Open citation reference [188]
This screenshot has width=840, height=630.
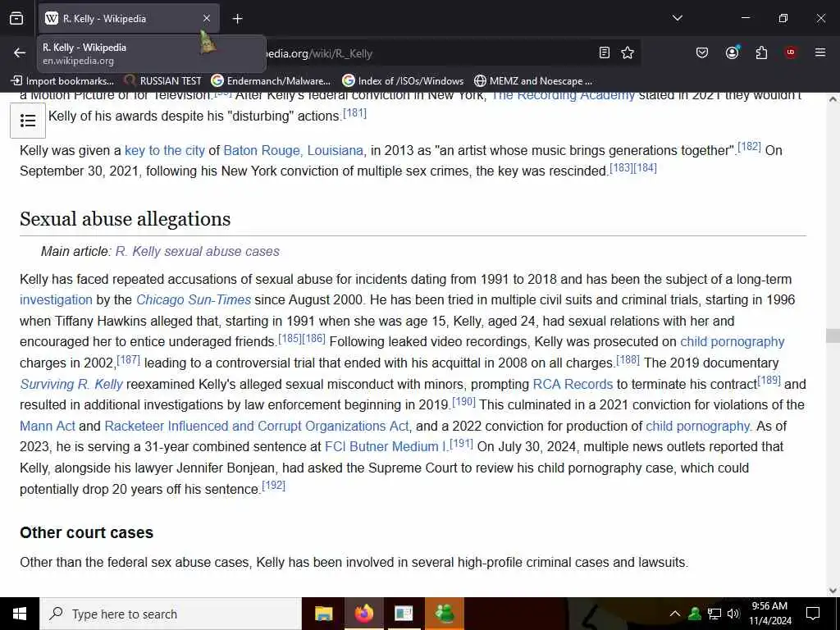[x=628, y=359]
